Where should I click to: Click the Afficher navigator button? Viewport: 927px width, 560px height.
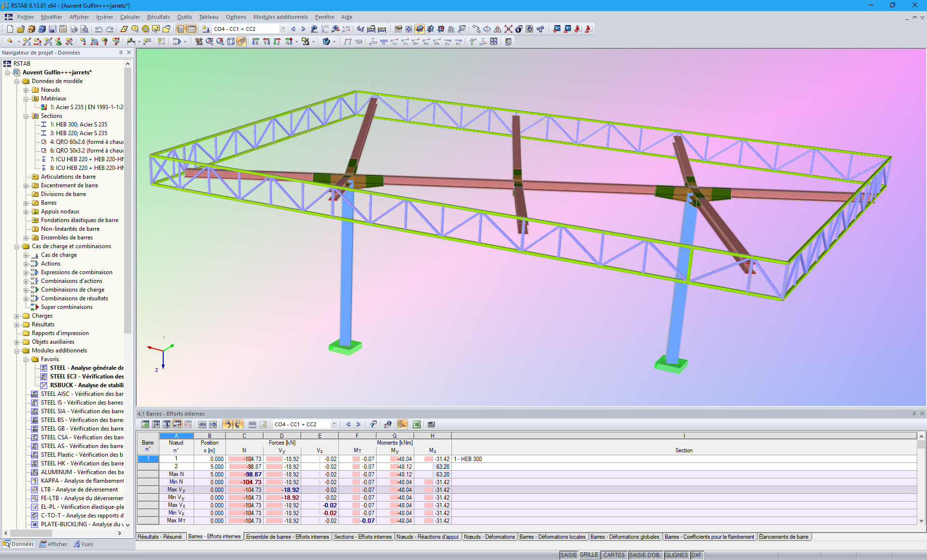coord(54,544)
